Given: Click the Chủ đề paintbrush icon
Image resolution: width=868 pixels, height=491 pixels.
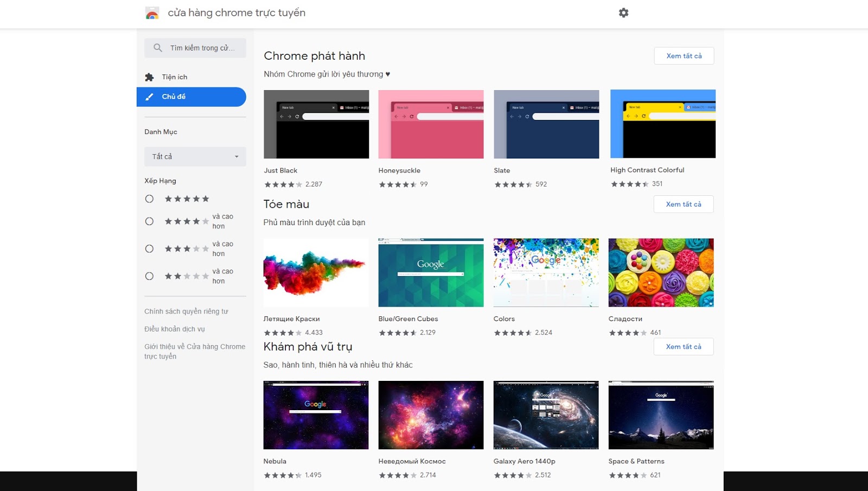Looking at the screenshot, I should (149, 97).
